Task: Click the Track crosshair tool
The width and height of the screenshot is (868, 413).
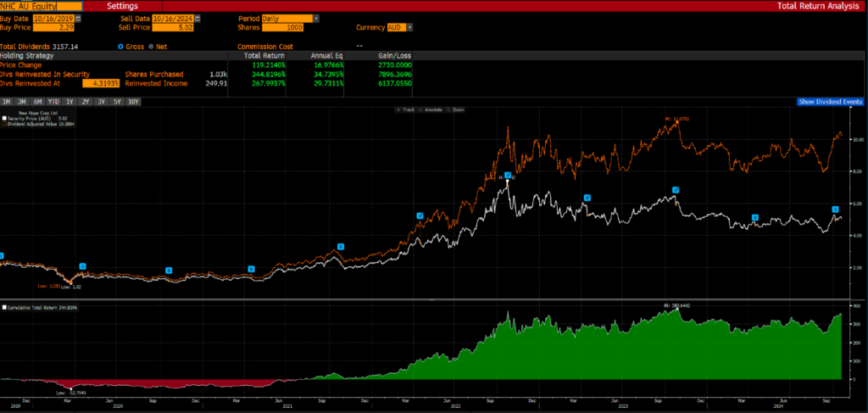Action: [x=404, y=111]
